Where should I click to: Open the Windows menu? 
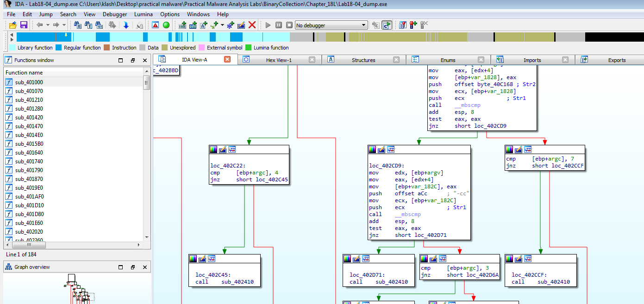(x=199, y=14)
